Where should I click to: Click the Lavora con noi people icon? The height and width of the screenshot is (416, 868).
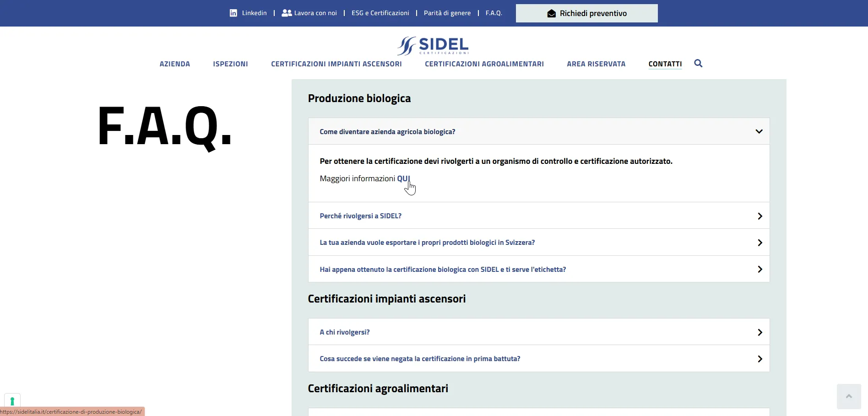point(287,13)
